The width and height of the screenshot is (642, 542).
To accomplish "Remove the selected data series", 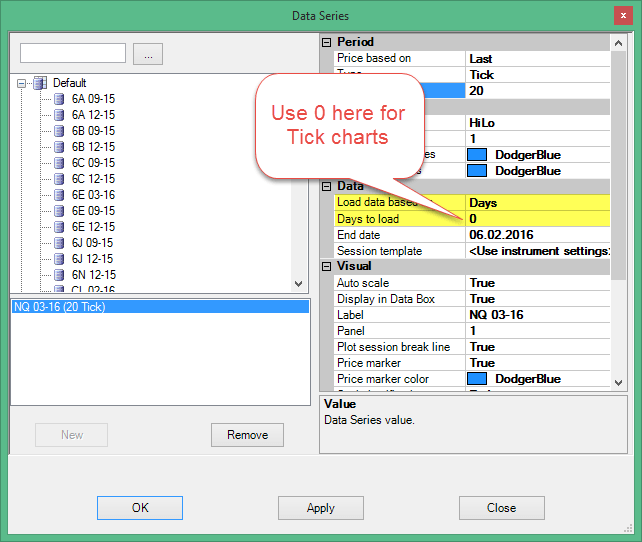I will point(247,435).
